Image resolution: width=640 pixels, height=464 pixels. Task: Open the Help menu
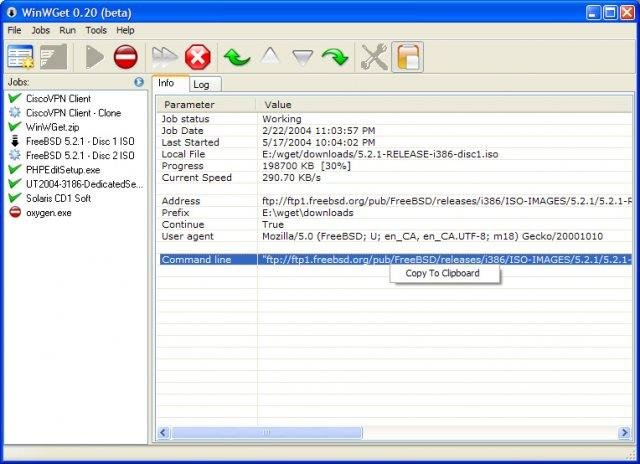coord(125,30)
